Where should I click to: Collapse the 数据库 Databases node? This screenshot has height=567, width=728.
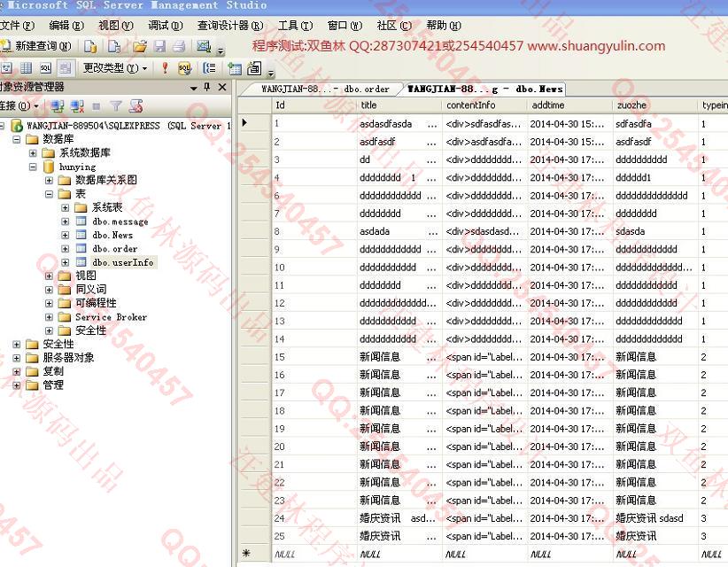point(16,139)
